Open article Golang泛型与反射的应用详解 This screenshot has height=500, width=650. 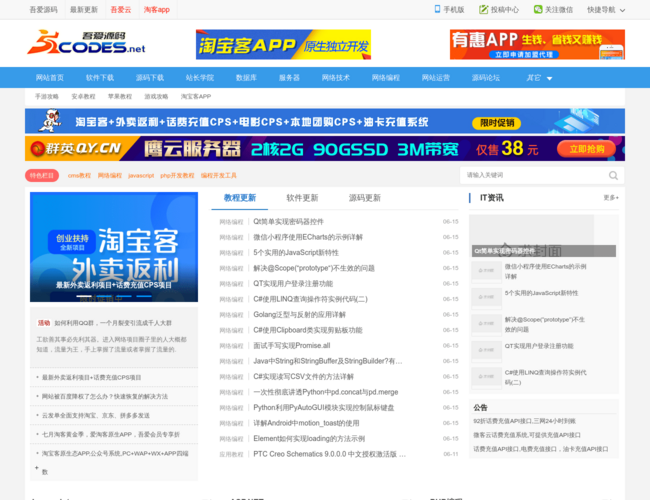pos(299,315)
